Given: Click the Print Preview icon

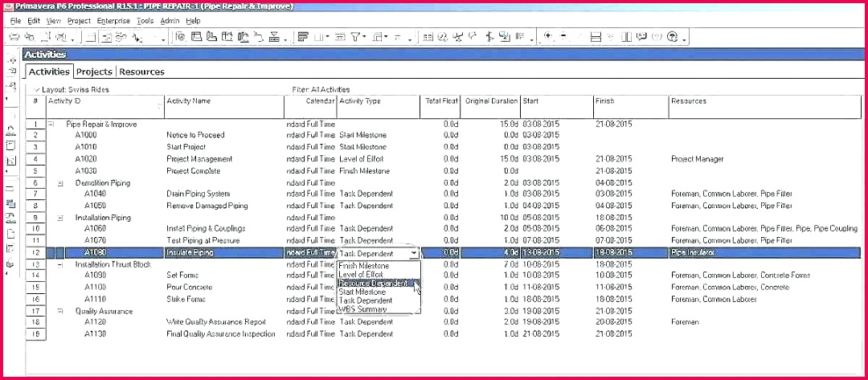Looking at the screenshot, I should 30,37.
